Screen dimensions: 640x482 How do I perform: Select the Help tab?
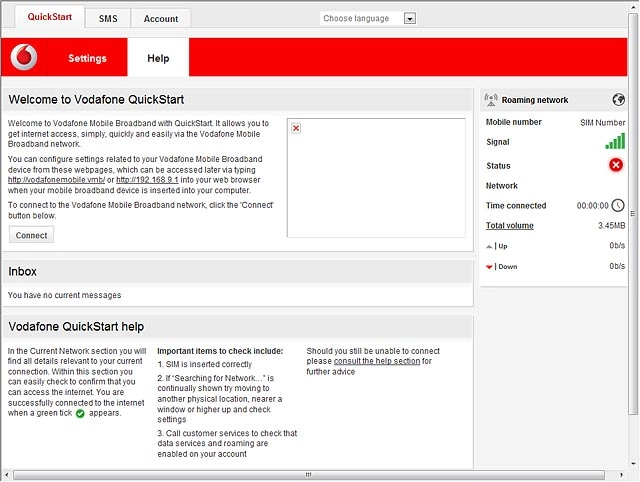[158, 58]
